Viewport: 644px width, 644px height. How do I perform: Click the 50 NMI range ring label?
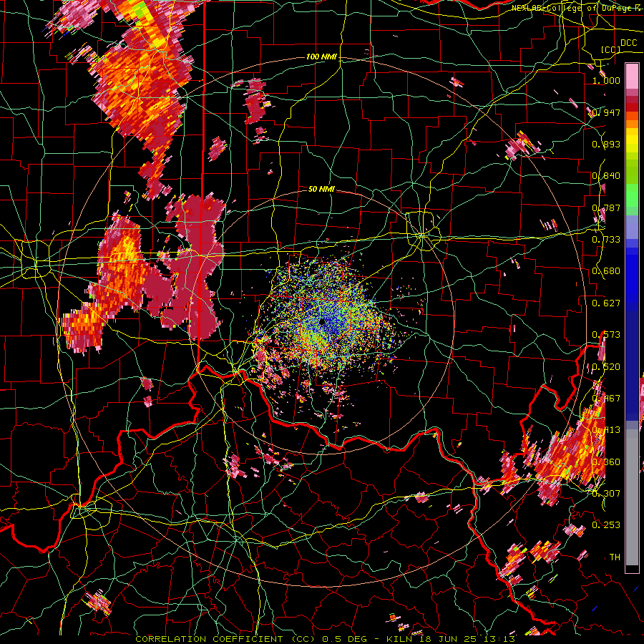click(321, 189)
